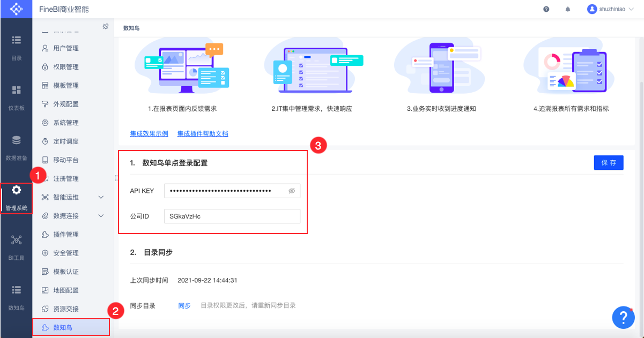Click the 系统管理 gear icon
The height and width of the screenshot is (338, 644).
[45, 123]
